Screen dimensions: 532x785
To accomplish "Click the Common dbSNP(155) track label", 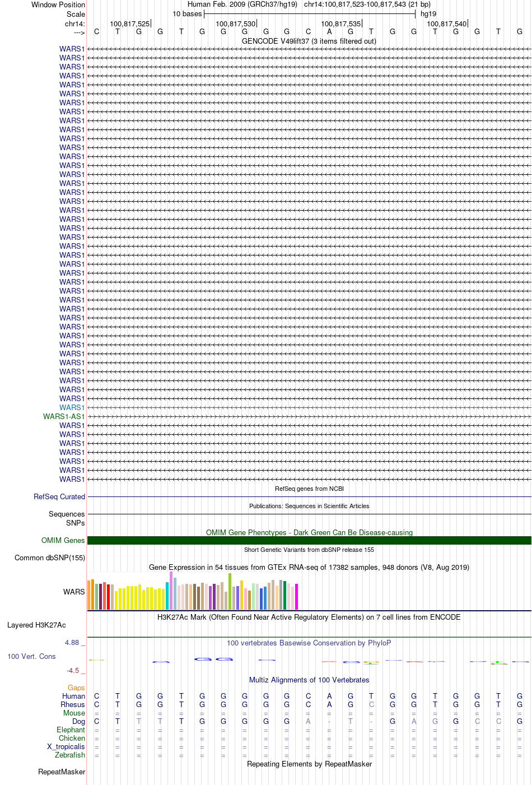I will tap(50, 558).
